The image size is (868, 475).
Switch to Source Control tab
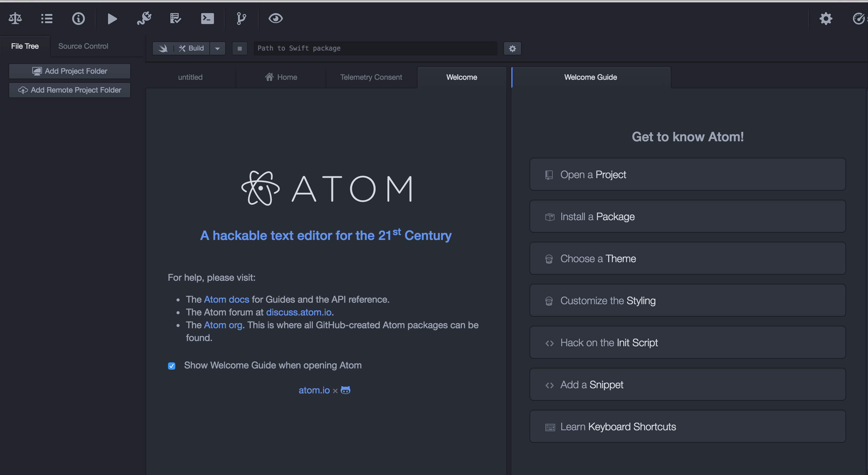83,46
